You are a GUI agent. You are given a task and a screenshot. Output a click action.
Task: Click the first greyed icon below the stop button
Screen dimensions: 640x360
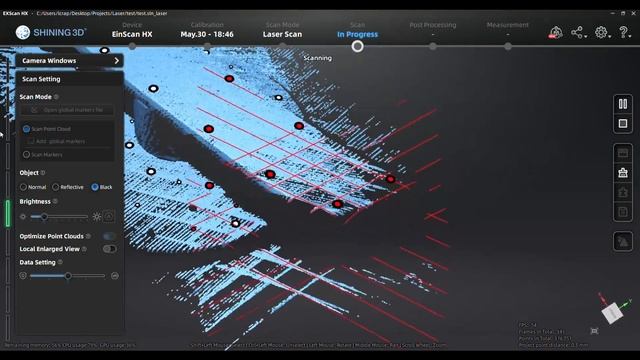(622, 153)
